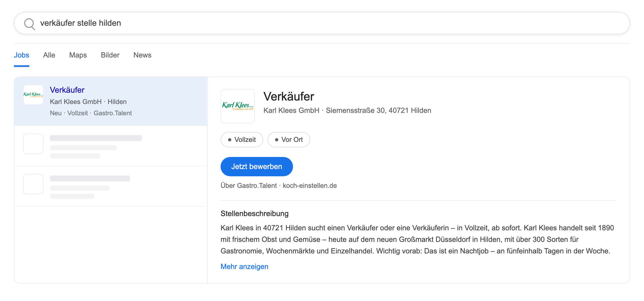Click the job description paragraph text
The width and height of the screenshot is (644, 301).
[417, 239]
